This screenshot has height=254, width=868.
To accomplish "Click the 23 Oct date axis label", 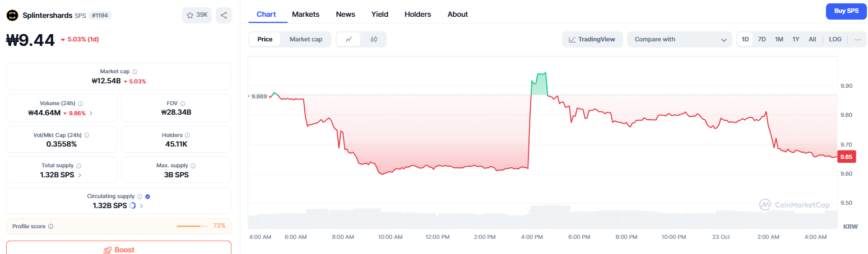I will [x=721, y=237].
